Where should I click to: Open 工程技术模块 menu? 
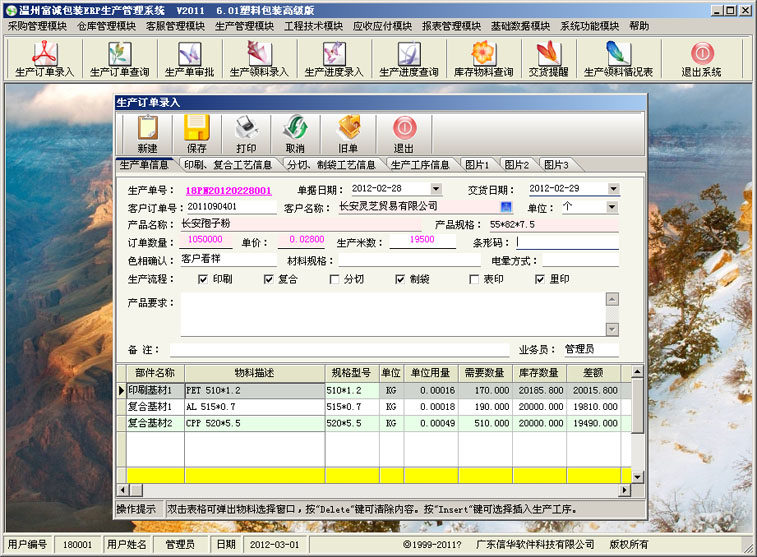click(x=313, y=26)
